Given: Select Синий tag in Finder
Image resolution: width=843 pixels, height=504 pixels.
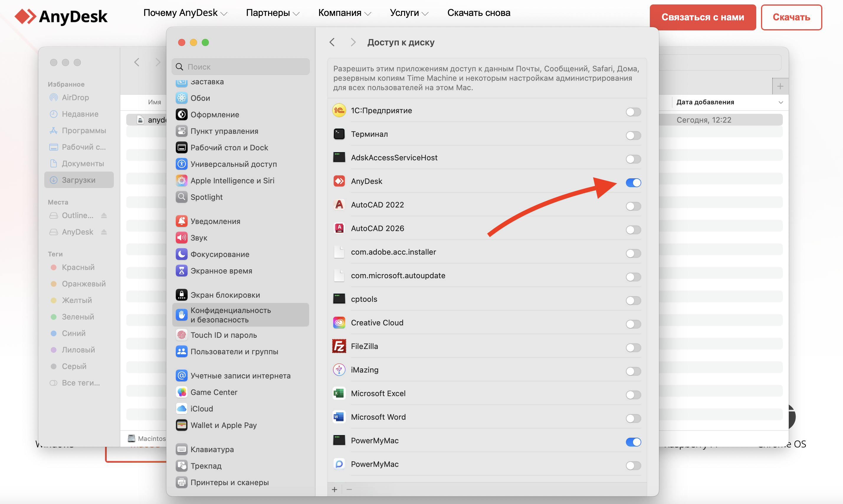Looking at the screenshot, I should (79, 333).
